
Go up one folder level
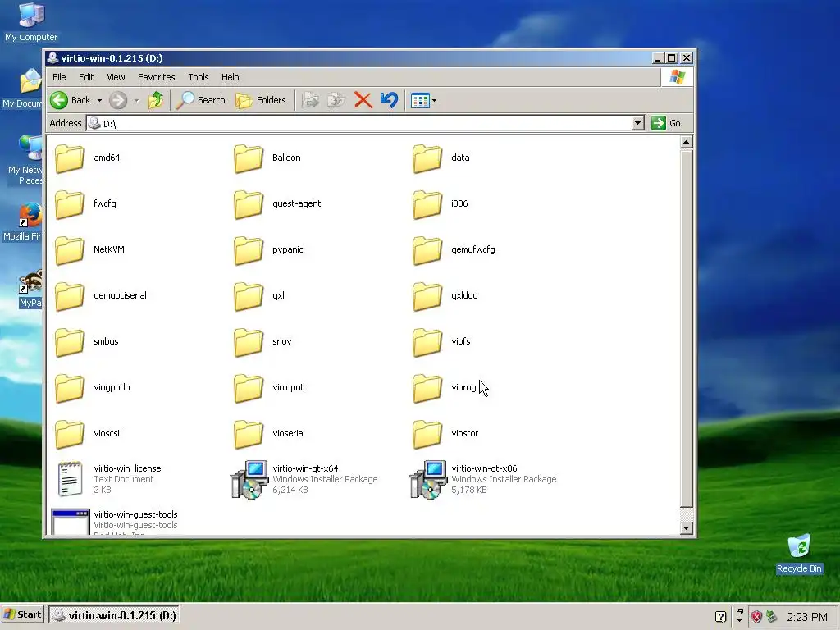[x=156, y=100]
